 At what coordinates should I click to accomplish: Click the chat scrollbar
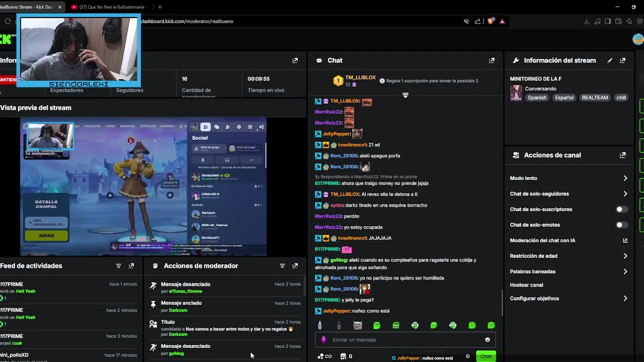pos(502,303)
